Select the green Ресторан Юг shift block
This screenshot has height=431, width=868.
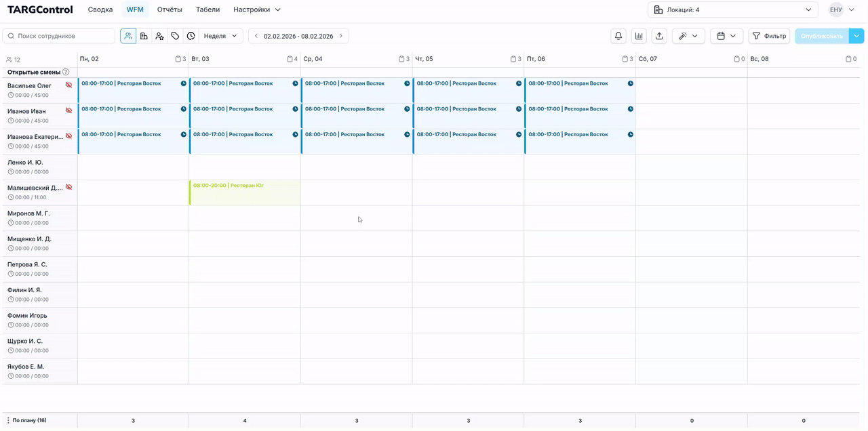pos(244,192)
